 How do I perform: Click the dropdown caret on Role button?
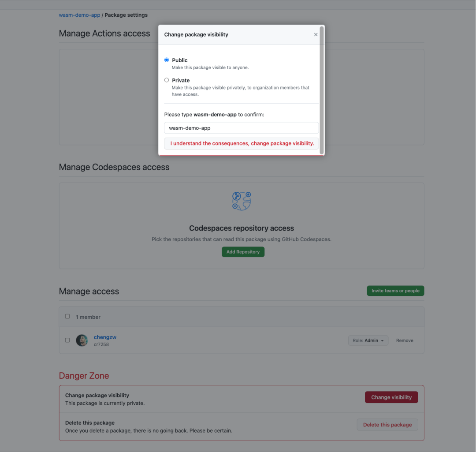[x=382, y=341]
